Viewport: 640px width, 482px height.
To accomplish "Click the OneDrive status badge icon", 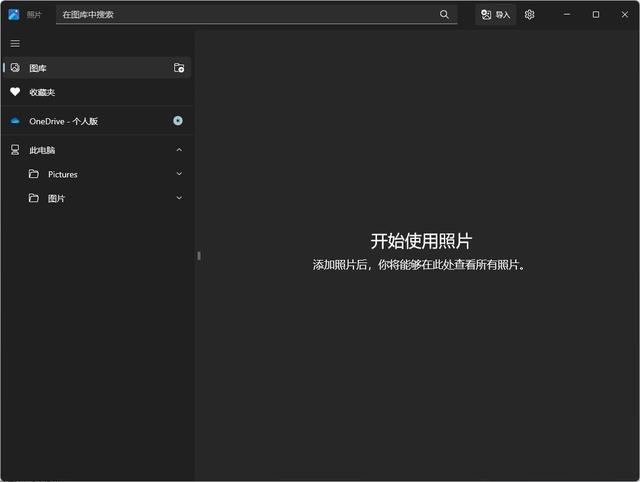I will coord(178,121).
